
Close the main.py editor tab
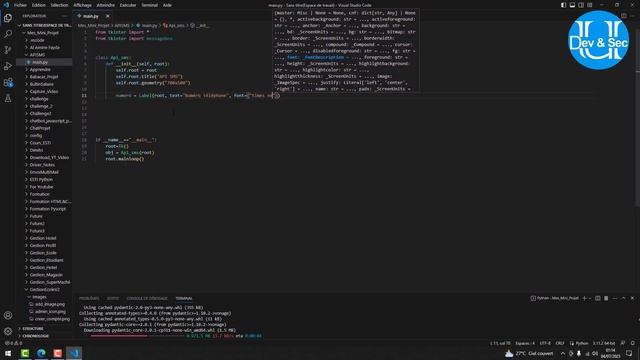point(107,16)
